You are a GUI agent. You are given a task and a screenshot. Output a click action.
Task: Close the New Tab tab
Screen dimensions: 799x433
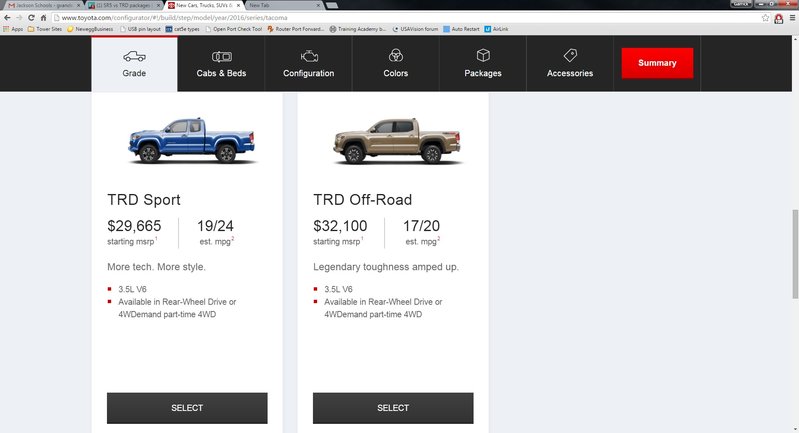[x=318, y=5]
